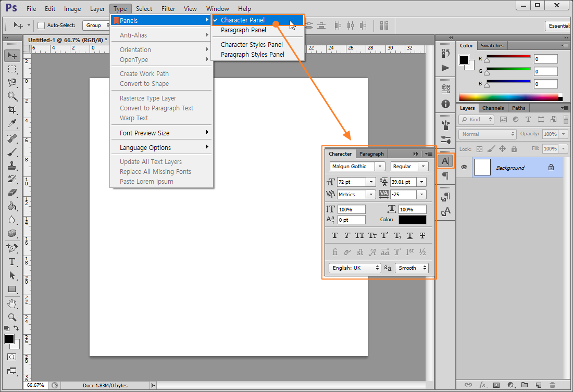Viewport: 573px width, 392px height.
Task: Hide the Background layer eye icon
Action: (x=464, y=167)
